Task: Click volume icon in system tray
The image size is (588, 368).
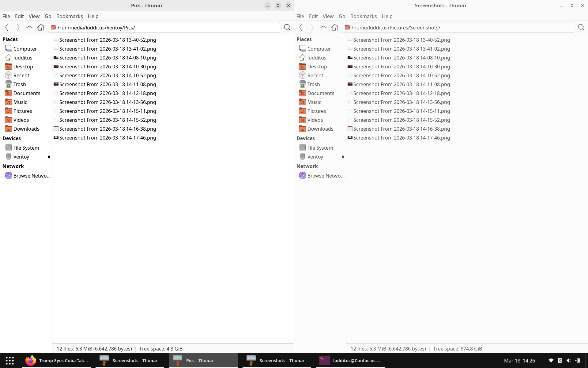Action: click(569, 360)
